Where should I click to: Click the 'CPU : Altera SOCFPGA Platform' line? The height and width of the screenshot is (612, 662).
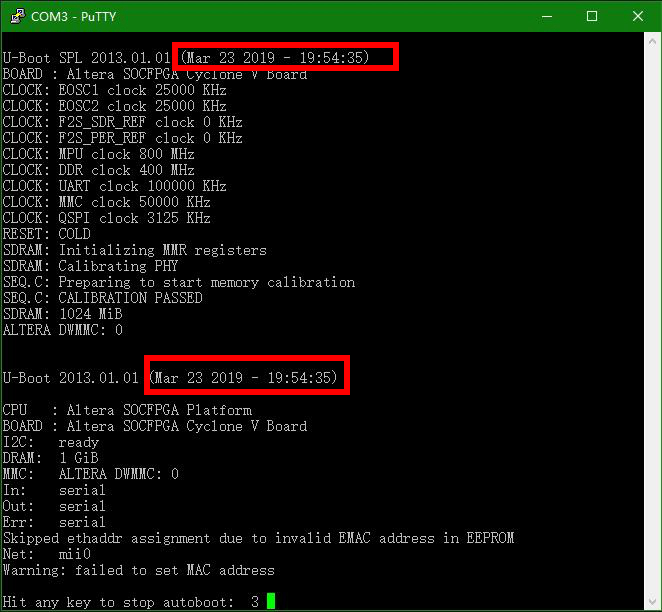(x=127, y=410)
